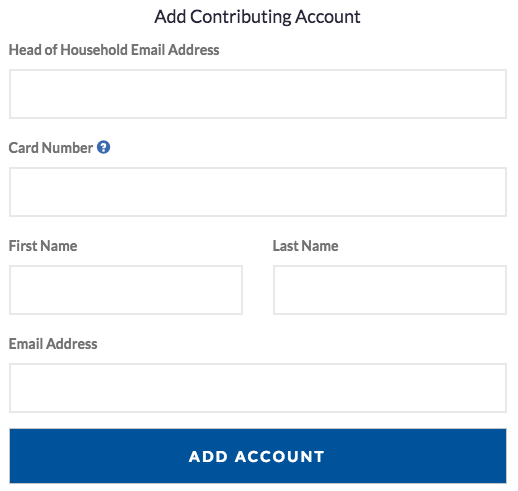Activate the text box beneath First Name

126,290
